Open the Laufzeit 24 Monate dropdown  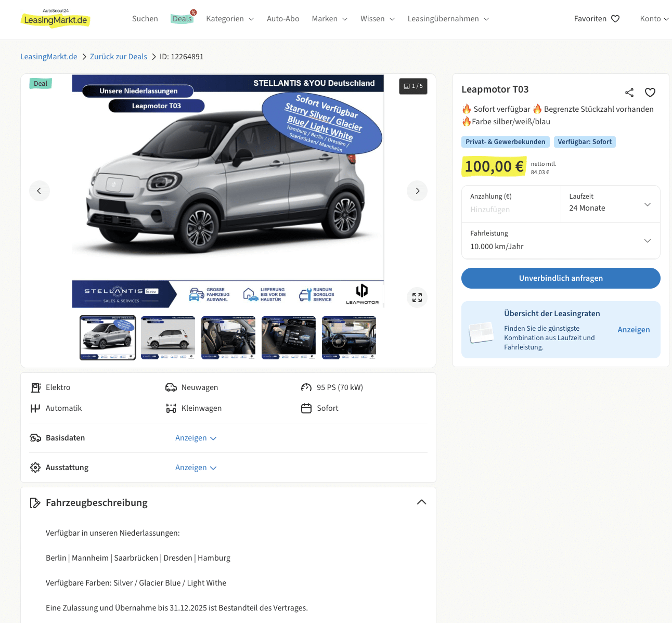tap(610, 204)
